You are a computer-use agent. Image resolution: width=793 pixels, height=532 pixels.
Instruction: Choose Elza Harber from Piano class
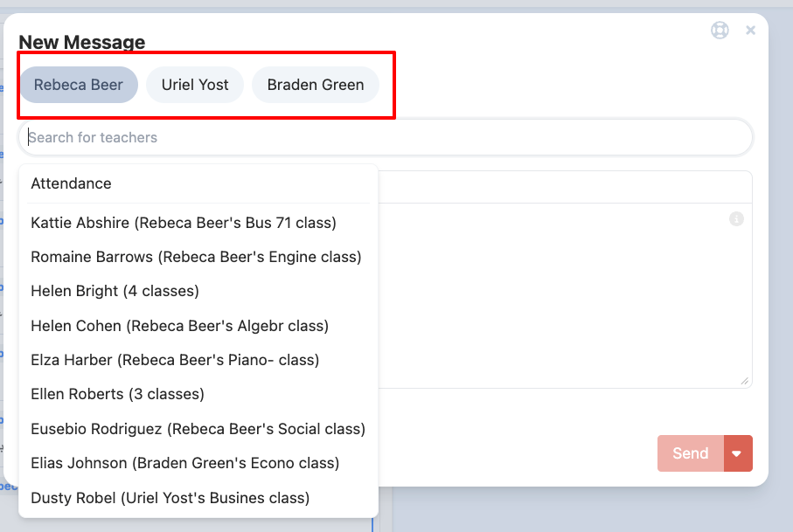point(175,360)
